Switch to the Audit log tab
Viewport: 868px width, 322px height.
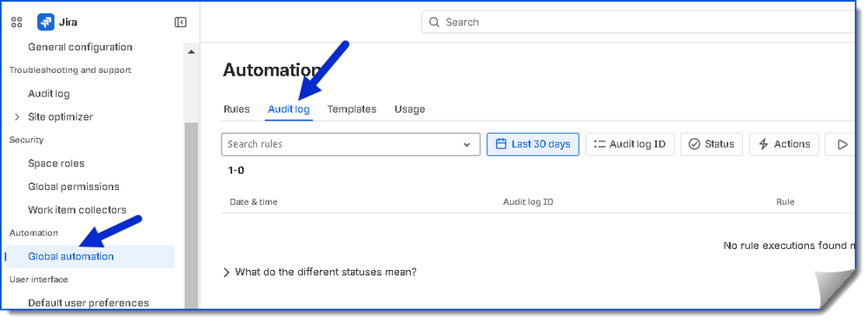[288, 109]
